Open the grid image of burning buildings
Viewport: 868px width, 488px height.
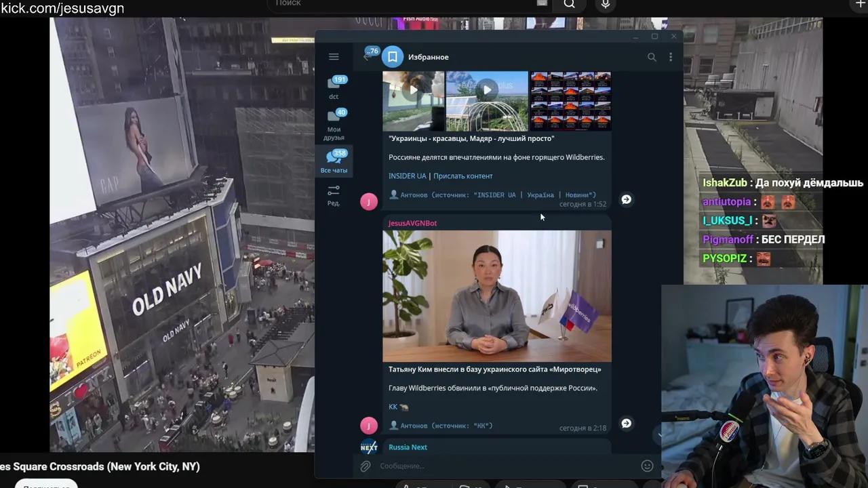pos(570,100)
